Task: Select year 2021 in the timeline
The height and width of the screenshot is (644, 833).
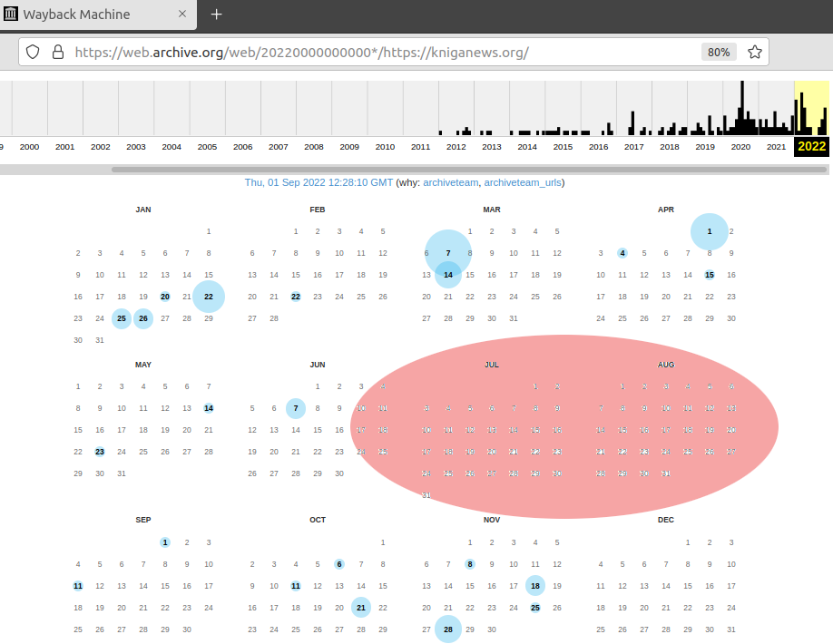Action: [x=776, y=147]
